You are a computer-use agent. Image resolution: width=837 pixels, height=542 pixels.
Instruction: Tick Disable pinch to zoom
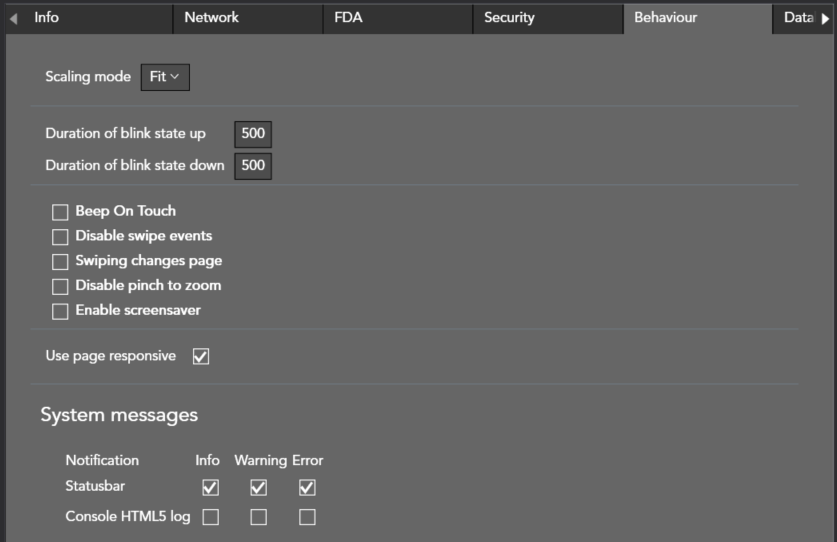[60, 287]
